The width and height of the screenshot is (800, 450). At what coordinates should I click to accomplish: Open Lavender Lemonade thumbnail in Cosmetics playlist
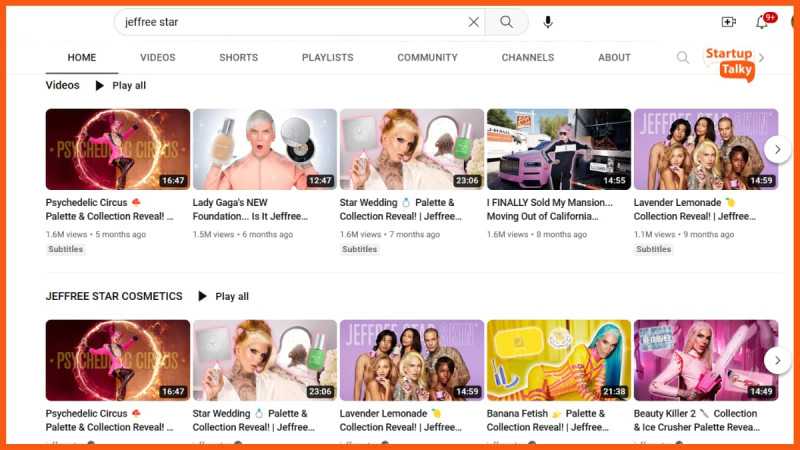(412, 360)
